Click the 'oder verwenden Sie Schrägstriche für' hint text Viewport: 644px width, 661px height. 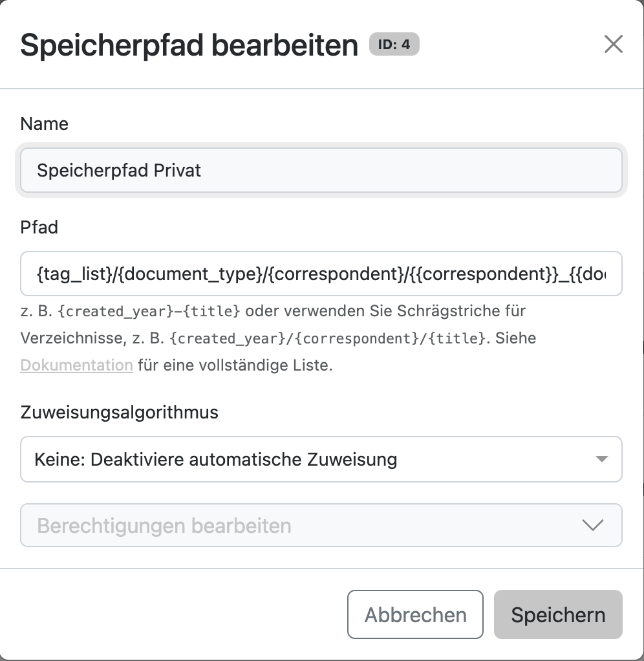point(385,311)
